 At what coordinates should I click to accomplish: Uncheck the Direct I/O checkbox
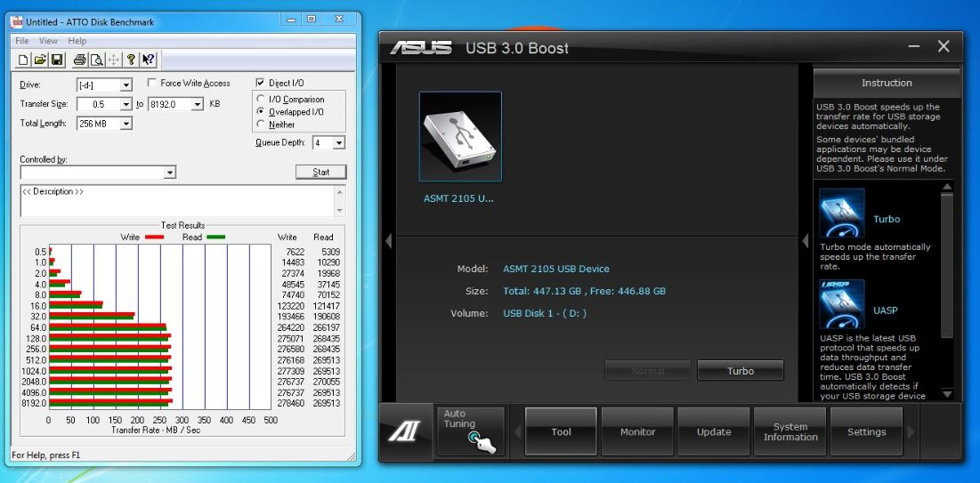(x=260, y=83)
